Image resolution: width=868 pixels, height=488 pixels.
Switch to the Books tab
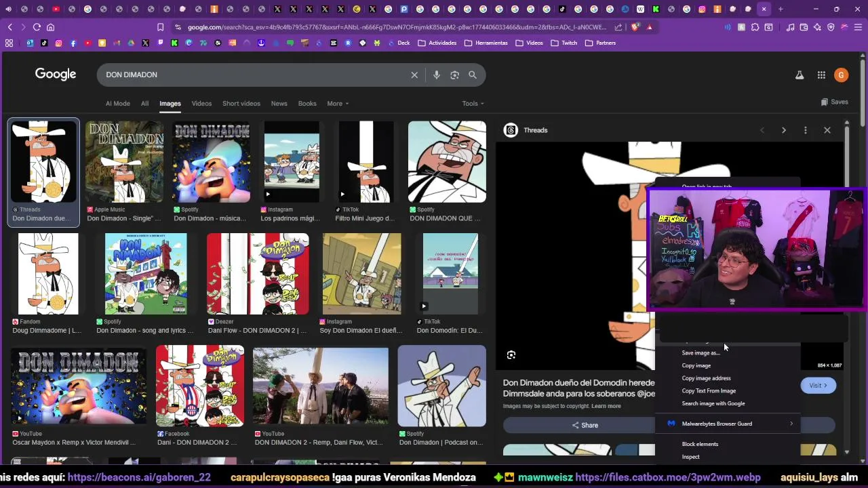coord(307,104)
